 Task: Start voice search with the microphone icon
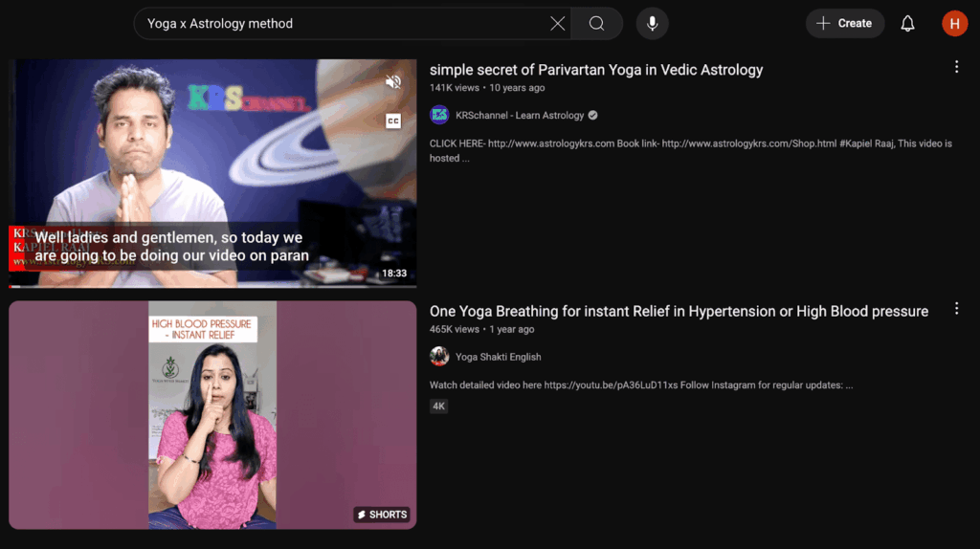click(652, 24)
